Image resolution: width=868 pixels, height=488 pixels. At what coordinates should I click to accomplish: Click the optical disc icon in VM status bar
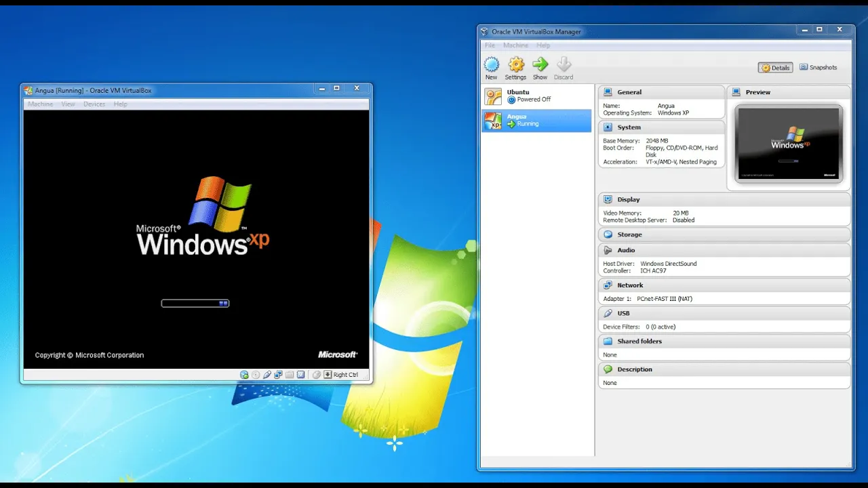coord(256,375)
